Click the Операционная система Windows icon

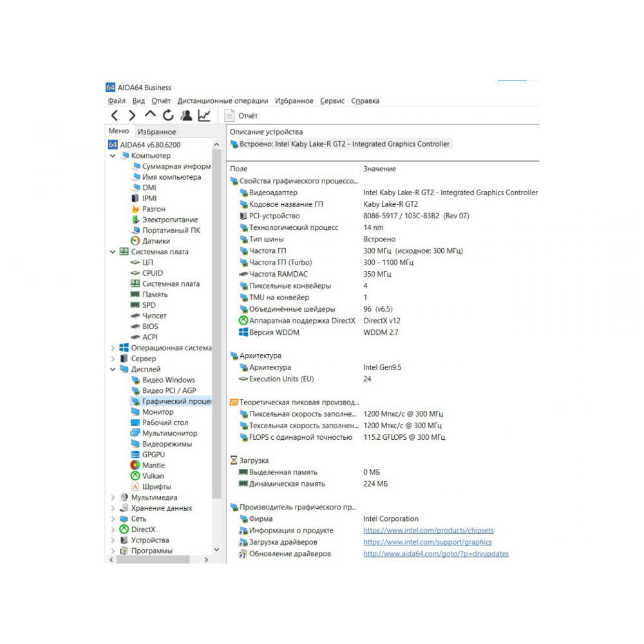click(124, 348)
